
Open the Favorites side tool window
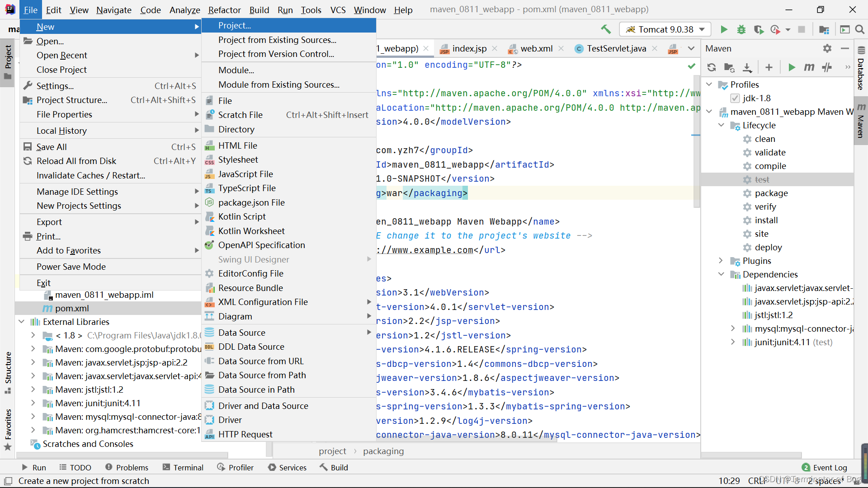(8, 429)
